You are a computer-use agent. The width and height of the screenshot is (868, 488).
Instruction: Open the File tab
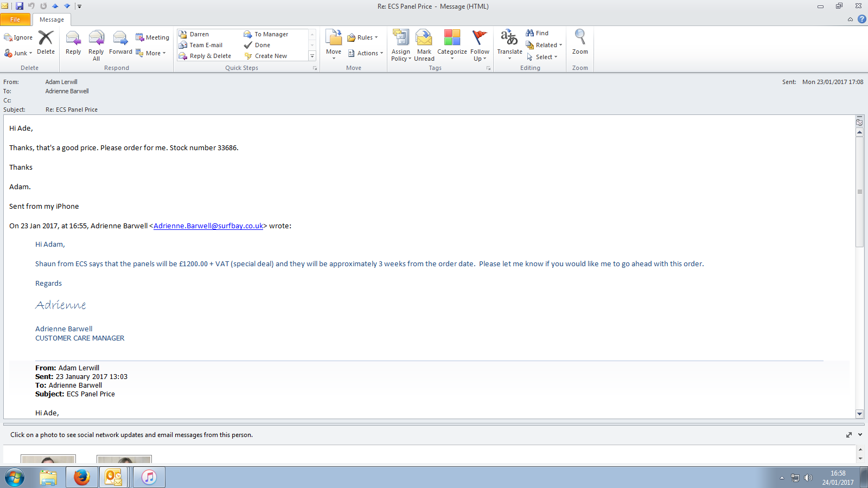click(x=15, y=20)
